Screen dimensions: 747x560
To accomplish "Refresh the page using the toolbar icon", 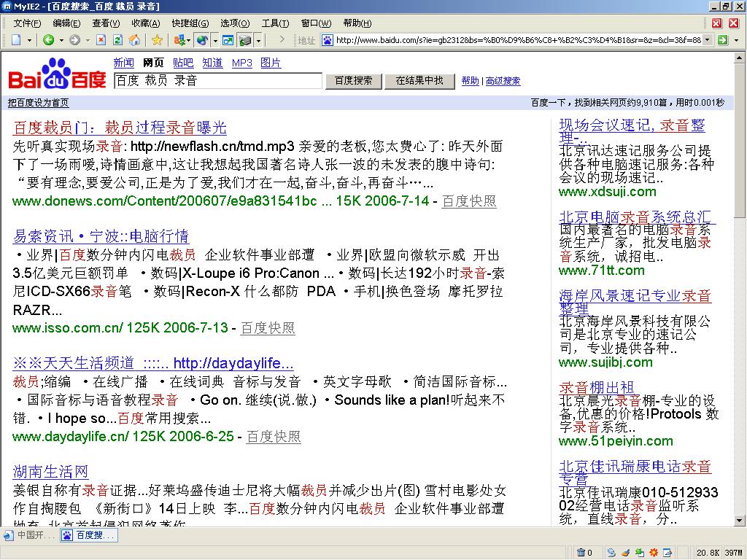I will click(x=117, y=40).
